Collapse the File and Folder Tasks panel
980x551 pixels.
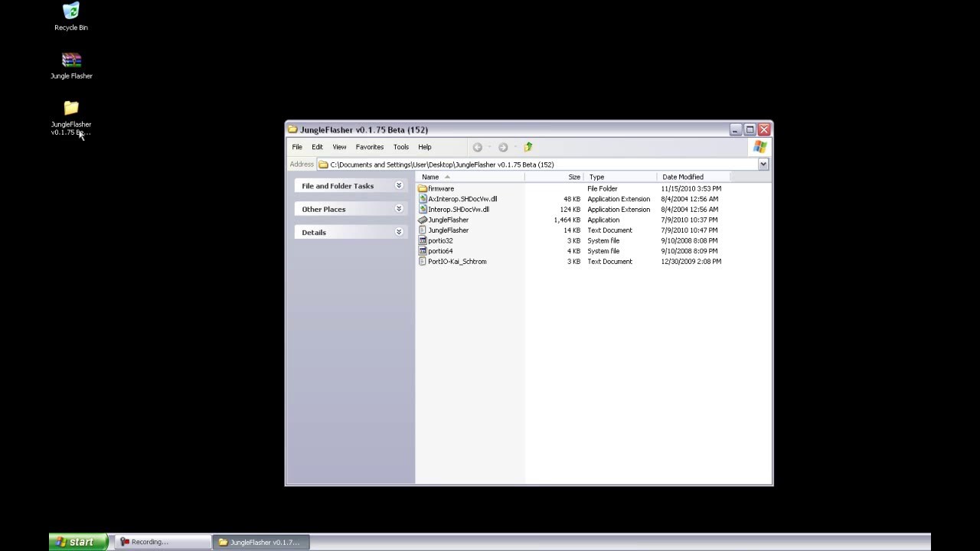point(399,186)
